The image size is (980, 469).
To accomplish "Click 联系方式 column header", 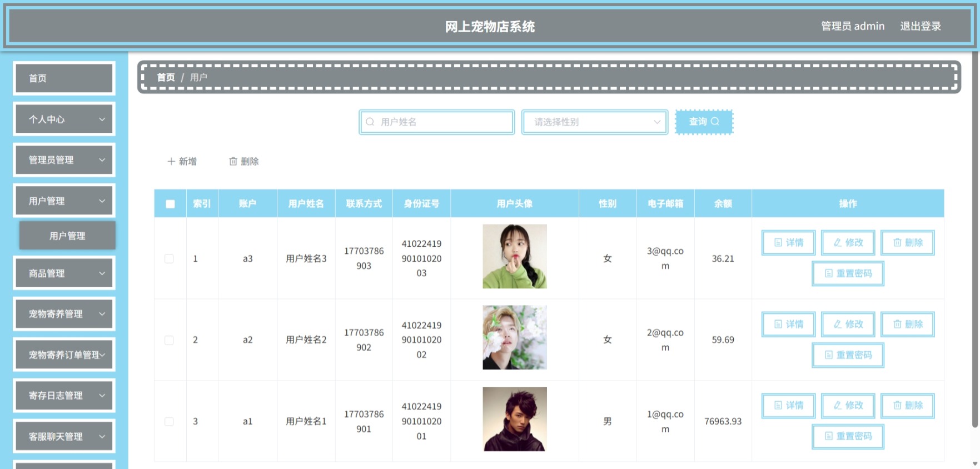I will [364, 204].
